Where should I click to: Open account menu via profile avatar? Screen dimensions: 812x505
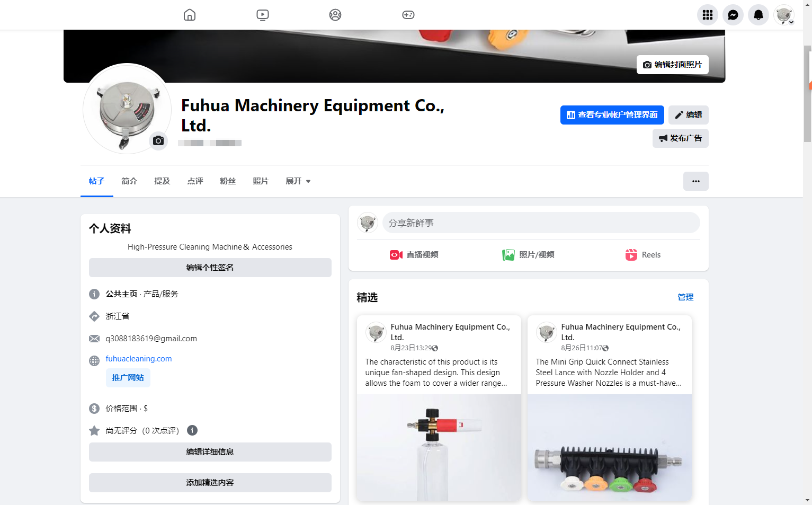[783, 15]
